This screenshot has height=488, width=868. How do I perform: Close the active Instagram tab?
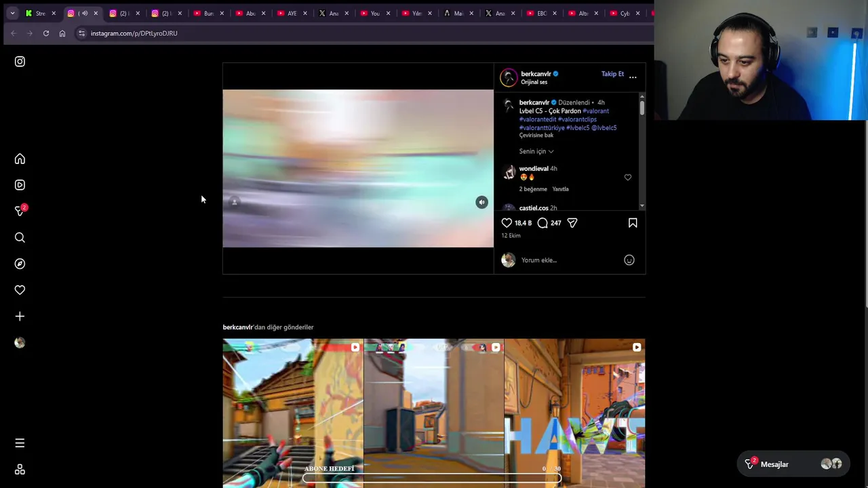tap(96, 14)
